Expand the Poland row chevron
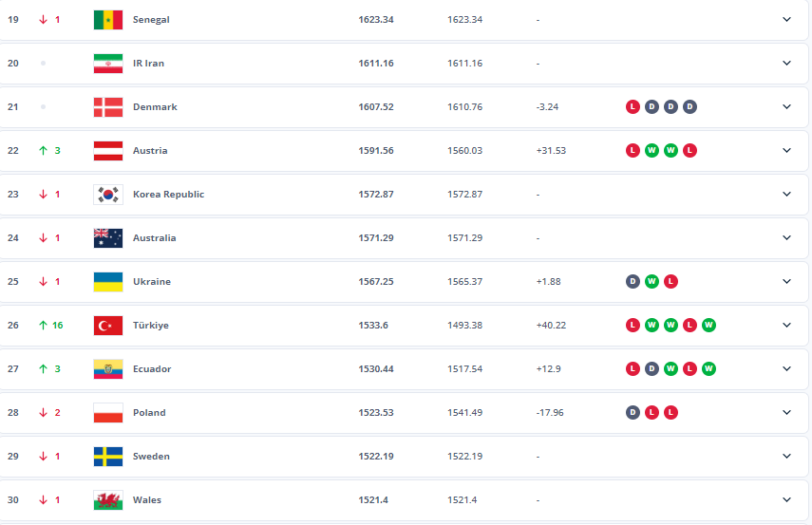812x525 pixels. 786,412
